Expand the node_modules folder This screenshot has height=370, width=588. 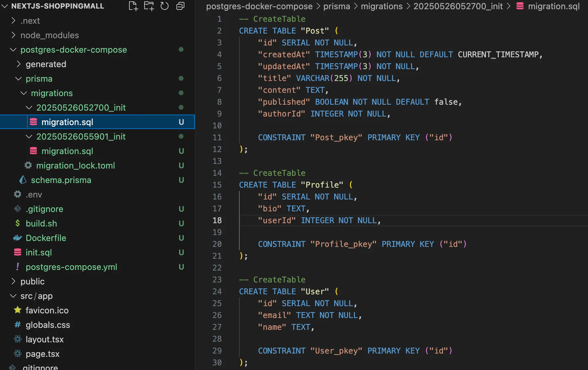click(13, 35)
